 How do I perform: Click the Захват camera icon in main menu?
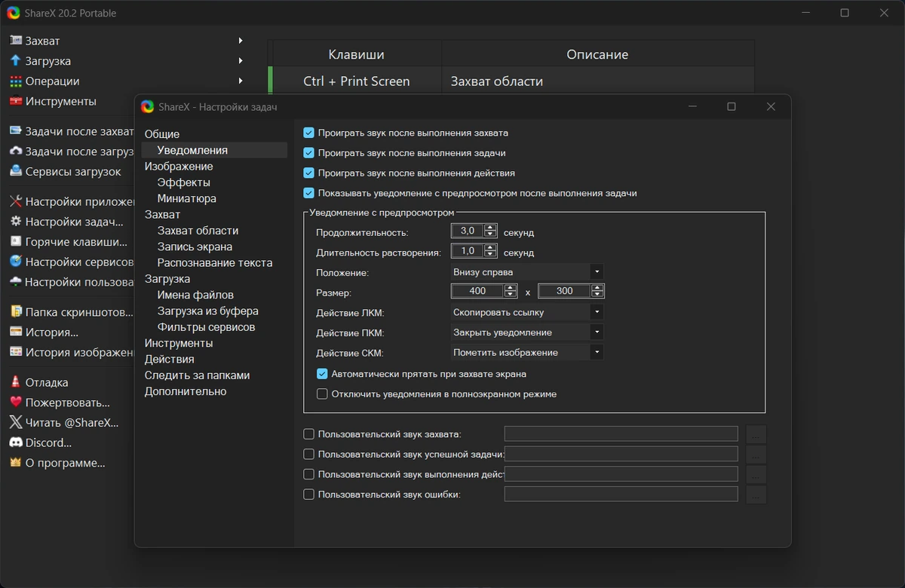pyautogui.click(x=15, y=41)
